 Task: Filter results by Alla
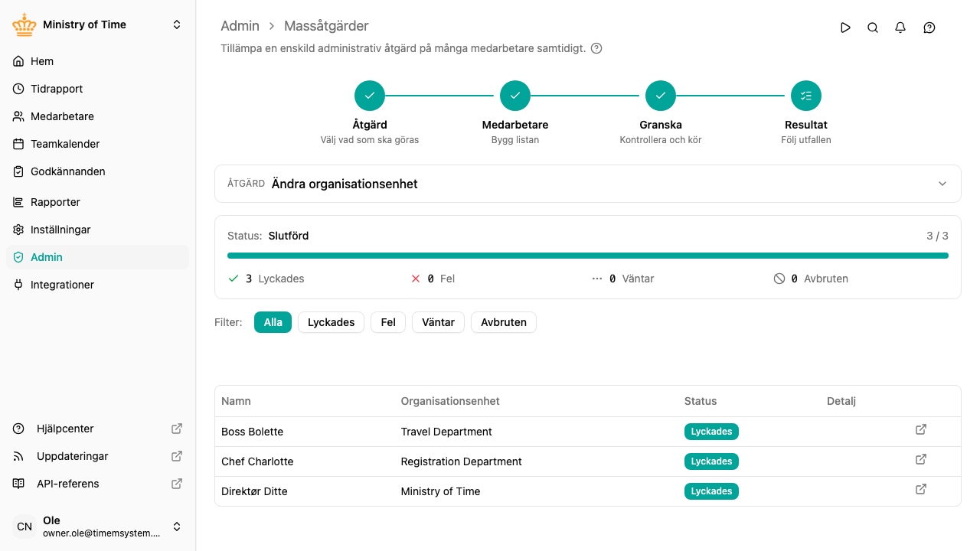(x=273, y=322)
